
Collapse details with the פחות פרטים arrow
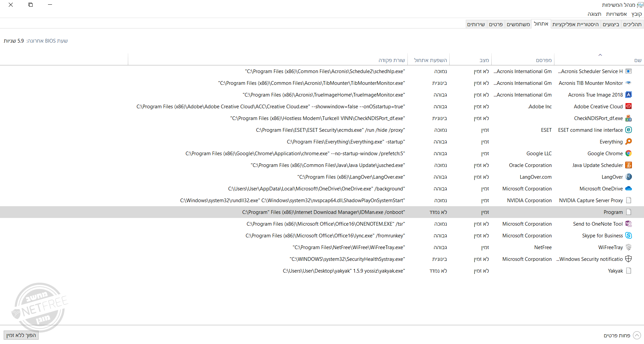(x=637, y=335)
